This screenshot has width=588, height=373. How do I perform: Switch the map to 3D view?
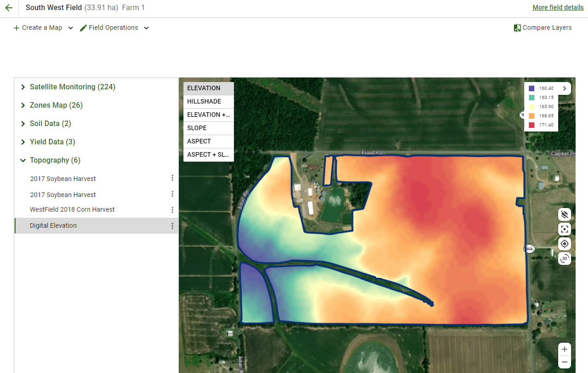pos(565,258)
